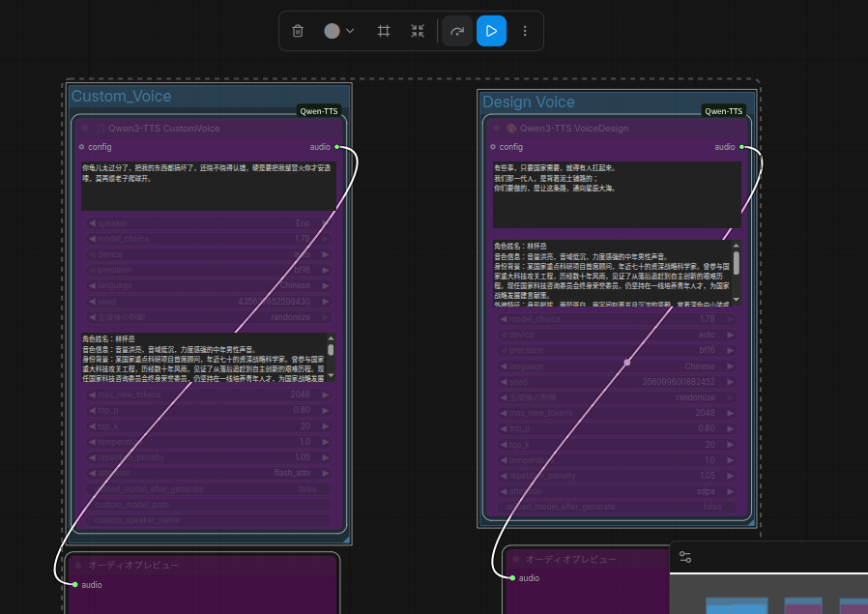This screenshot has width=868, height=614.
Task: Click the settings sliders icon in bottom panel
Action: point(685,558)
